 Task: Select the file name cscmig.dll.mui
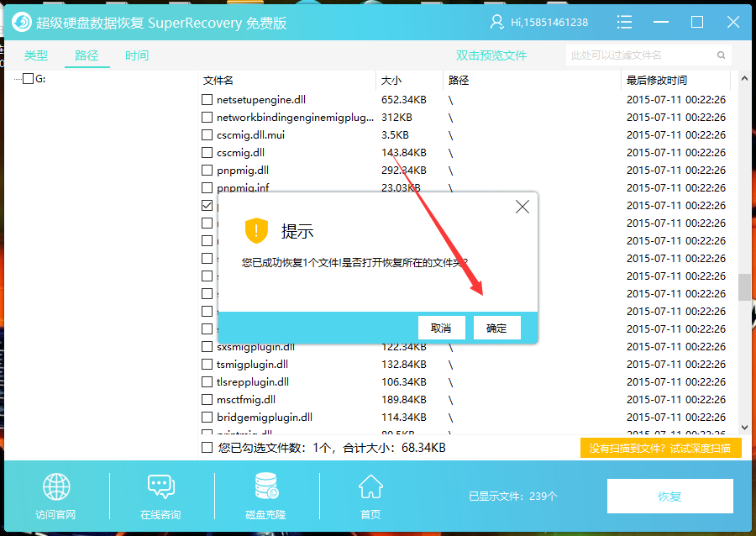250,135
